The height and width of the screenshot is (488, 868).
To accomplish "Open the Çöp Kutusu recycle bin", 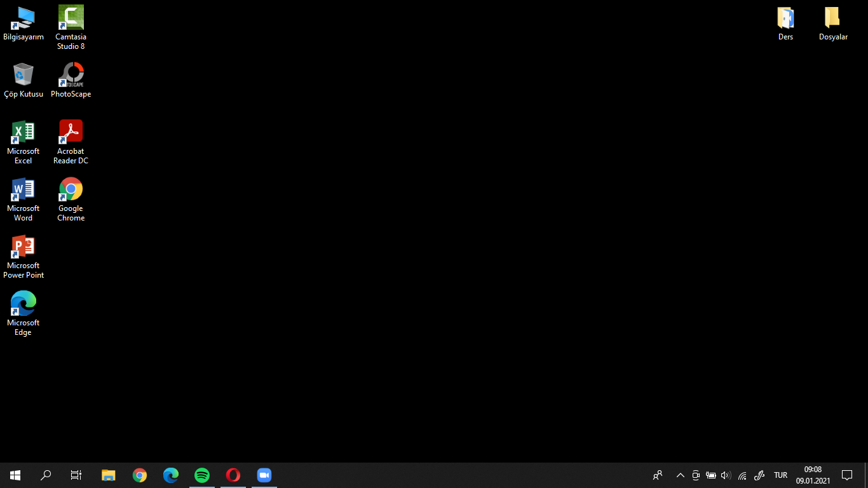I will (x=23, y=76).
